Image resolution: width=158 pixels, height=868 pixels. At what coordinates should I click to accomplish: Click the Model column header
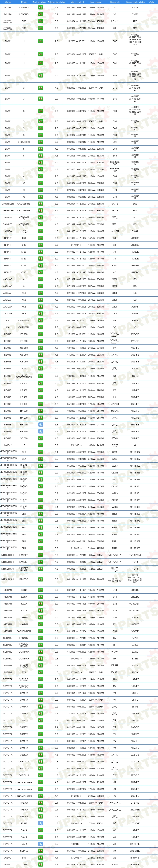click(24, 2)
